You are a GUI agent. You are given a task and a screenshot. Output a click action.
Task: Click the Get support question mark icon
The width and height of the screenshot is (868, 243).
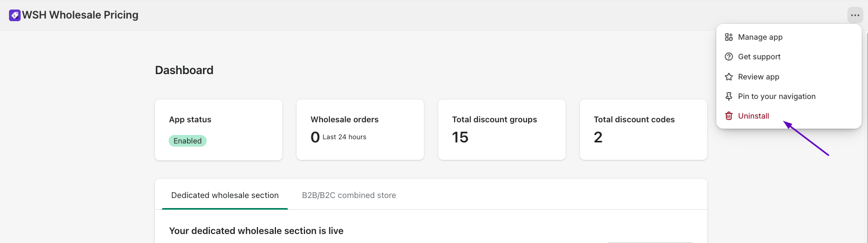[x=728, y=57]
